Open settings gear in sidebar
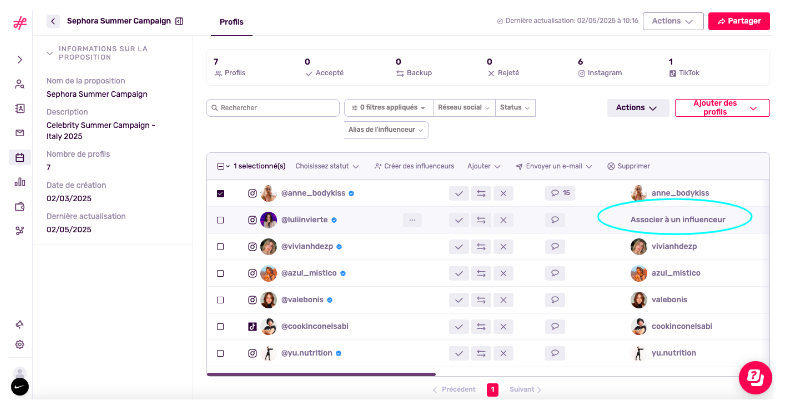 tap(20, 345)
